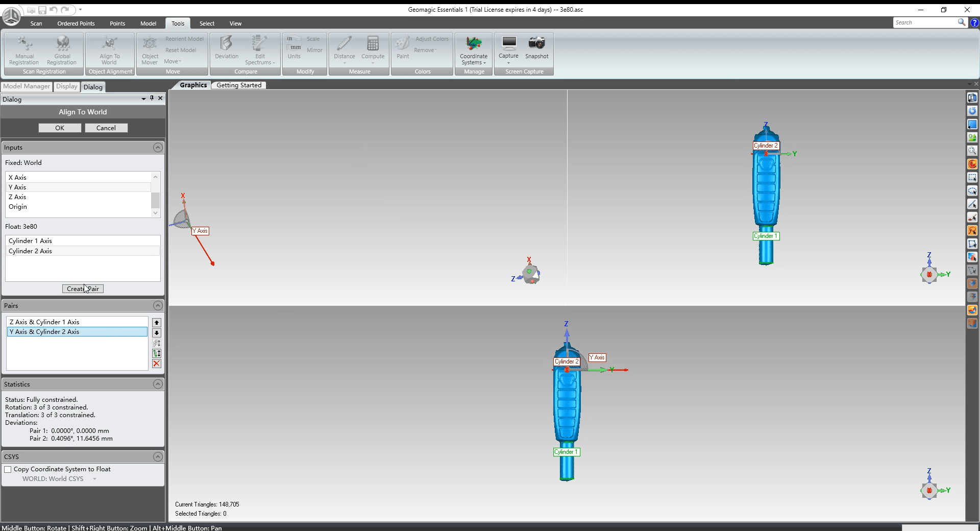
Task: Enable Copy Coordinate System to Float
Action: (x=8, y=469)
